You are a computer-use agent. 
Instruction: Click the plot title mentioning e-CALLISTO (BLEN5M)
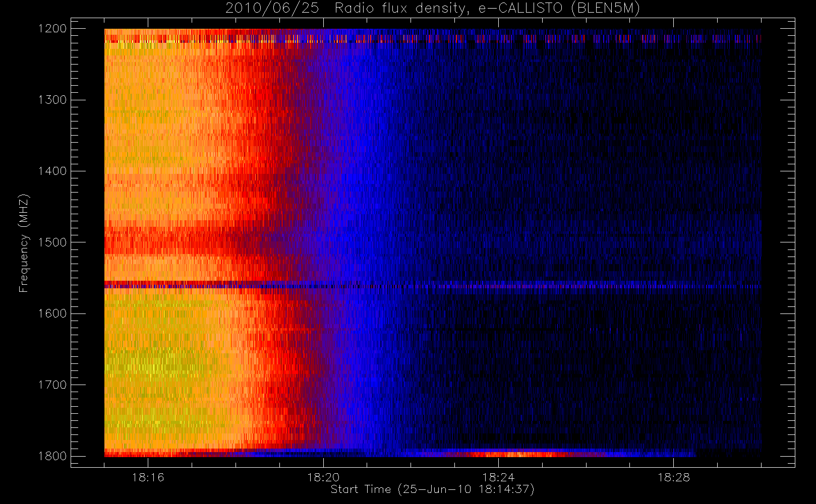click(x=433, y=9)
